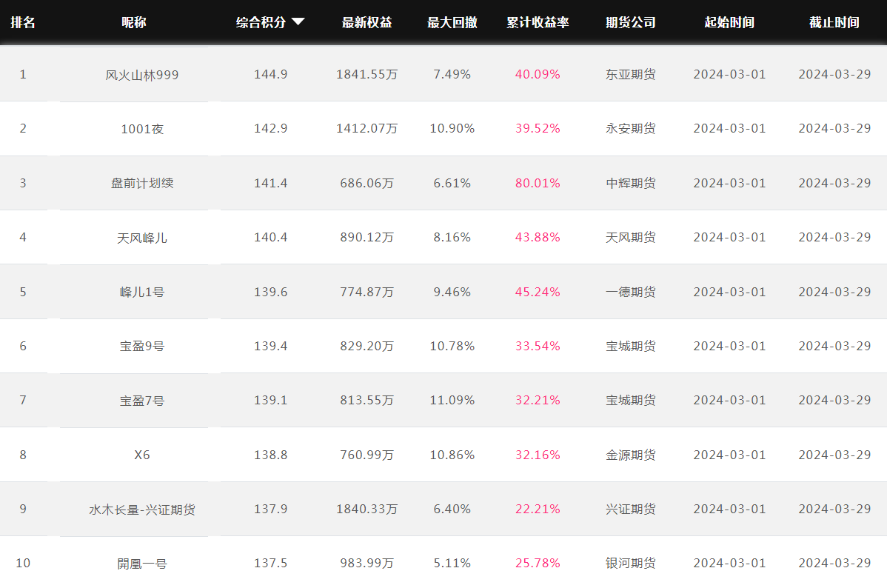887x588 pixels.
Task: Select 宝城期货 in the 宝盈7号 row
Action: (631, 400)
